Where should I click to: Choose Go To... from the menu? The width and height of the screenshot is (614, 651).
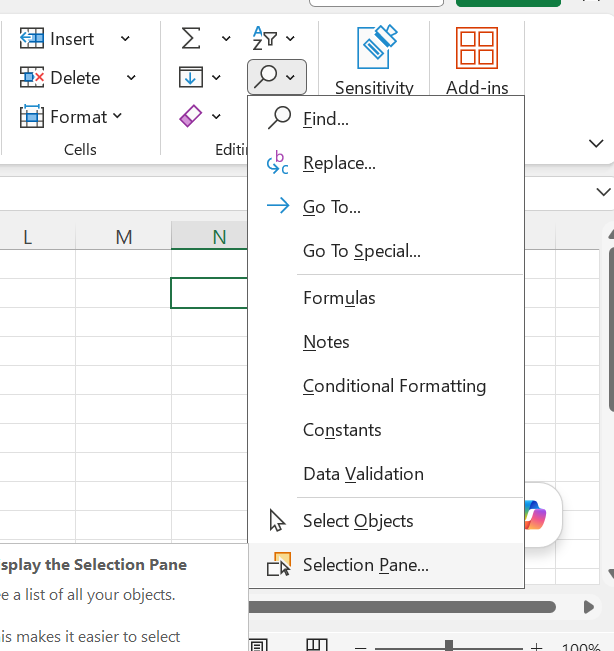386,207
